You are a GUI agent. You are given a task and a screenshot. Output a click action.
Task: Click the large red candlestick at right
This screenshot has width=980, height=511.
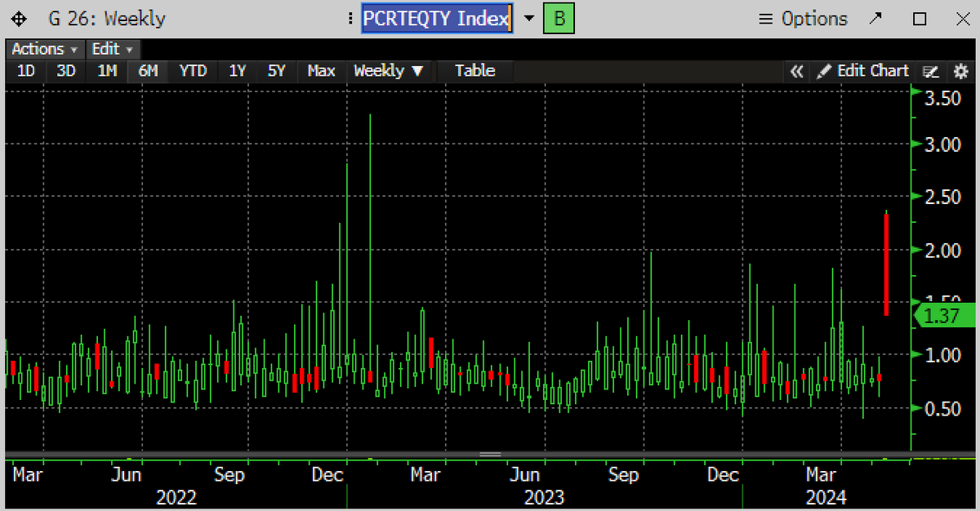[x=887, y=264]
